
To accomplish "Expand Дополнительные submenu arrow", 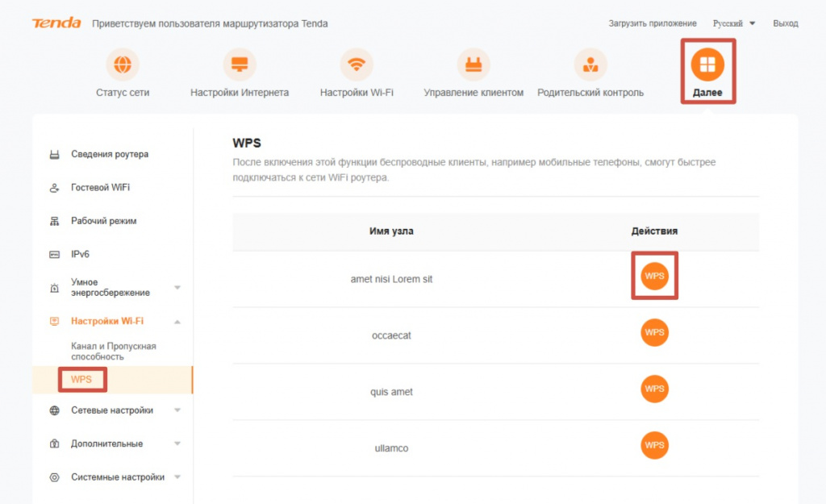I will (177, 444).
